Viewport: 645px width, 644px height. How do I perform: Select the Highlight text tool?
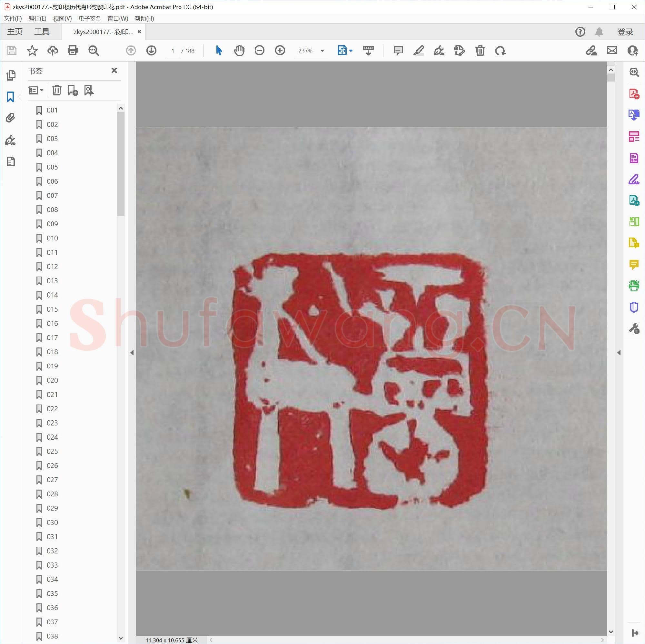(x=418, y=50)
